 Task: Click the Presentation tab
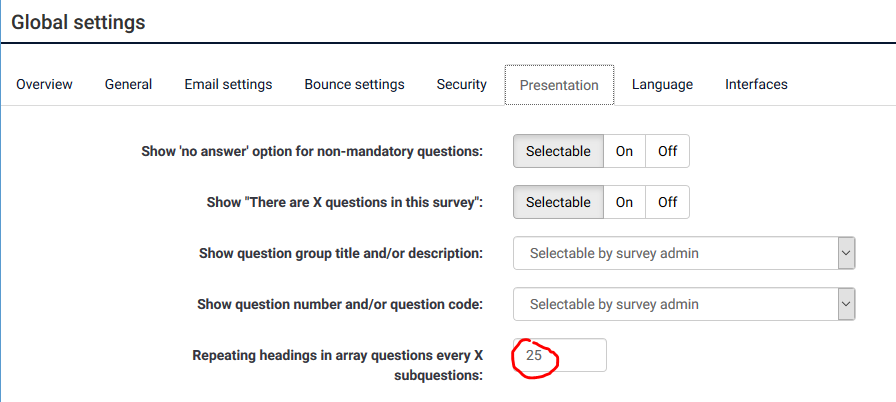[559, 85]
